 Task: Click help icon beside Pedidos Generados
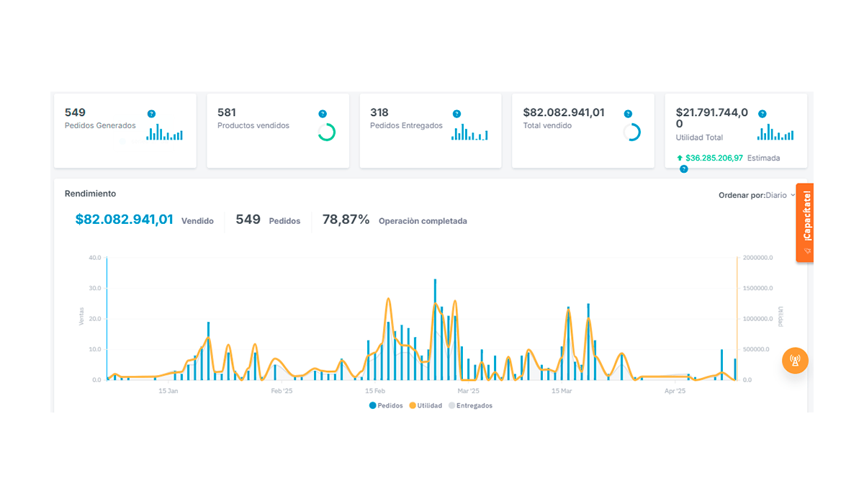pos(151,114)
